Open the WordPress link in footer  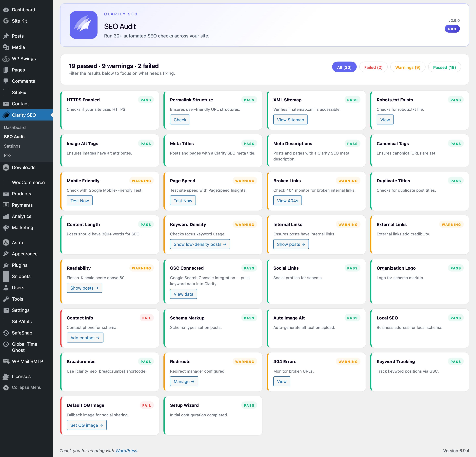126,450
